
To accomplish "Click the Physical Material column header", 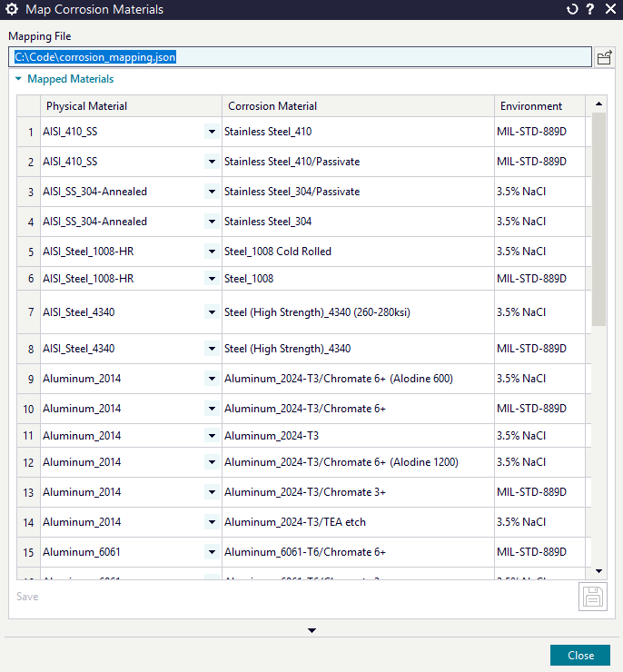I will click(131, 106).
